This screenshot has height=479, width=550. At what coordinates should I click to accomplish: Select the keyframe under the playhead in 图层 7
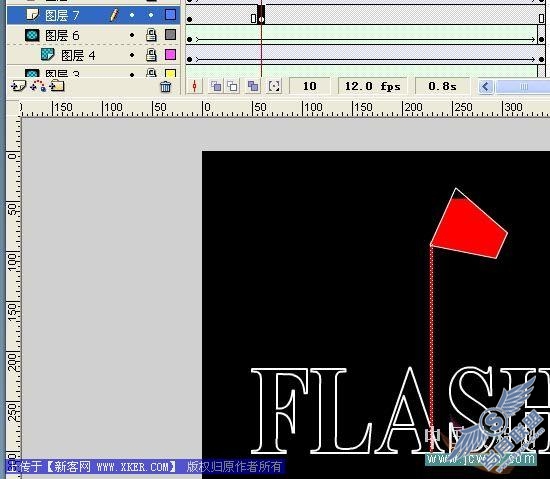tap(261, 15)
